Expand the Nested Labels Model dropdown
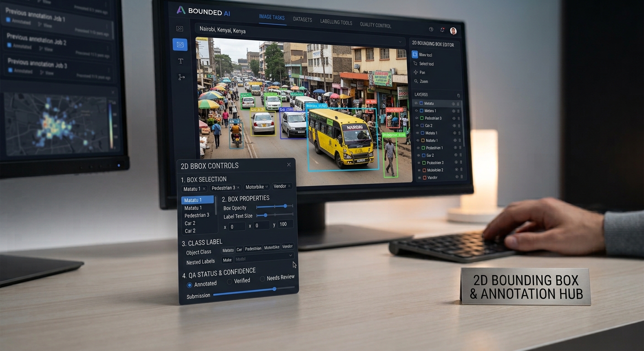 (263, 259)
